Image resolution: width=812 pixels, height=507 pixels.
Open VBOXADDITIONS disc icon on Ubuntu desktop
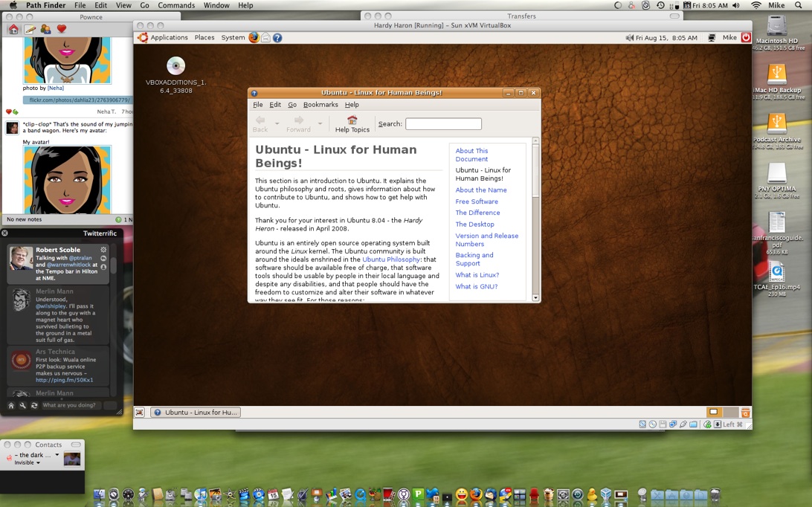point(175,66)
